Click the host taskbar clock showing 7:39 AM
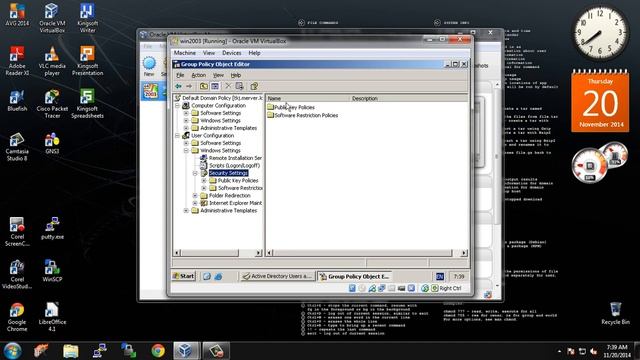The width and height of the screenshot is (640, 360). (x=617, y=351)
